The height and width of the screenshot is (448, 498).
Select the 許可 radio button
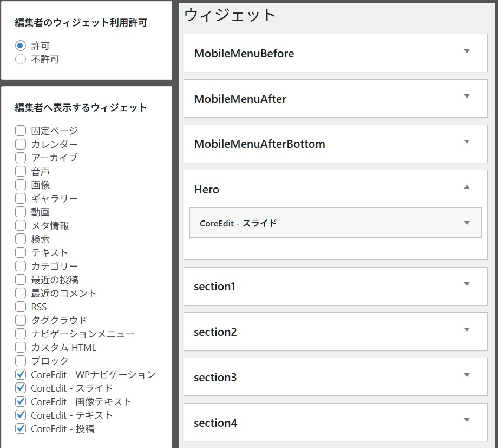[21, 46]
